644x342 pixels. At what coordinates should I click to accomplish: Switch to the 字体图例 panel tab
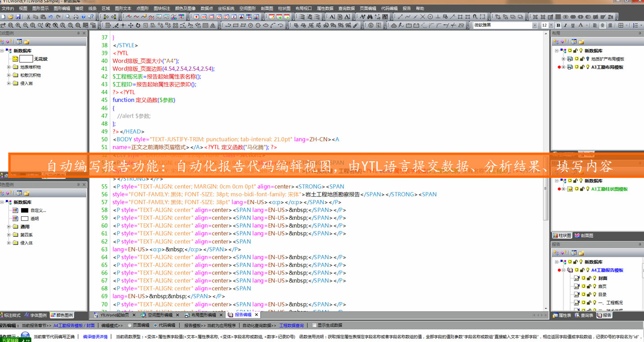click(x=36, y=315)
